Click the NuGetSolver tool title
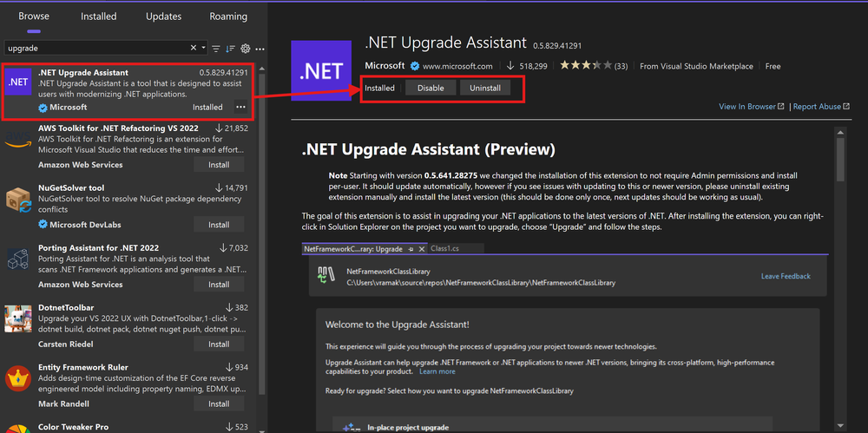Screen dimensions: 868x433 (x=71, y=187)
